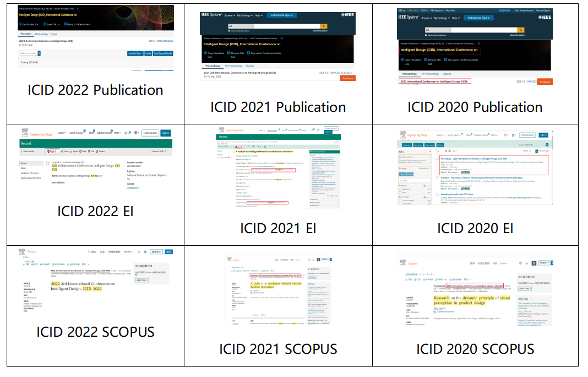Screen dimensions: 588x377
Task: Click Institutional Sign In button in ICID 2020 Publication
Action: [478, 18]
